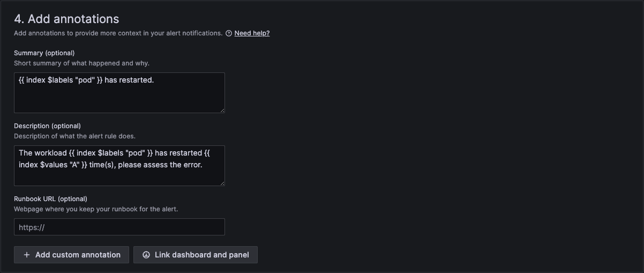
Task: Click the "Description (optional)" field label
Action: [x=47, y=126]
